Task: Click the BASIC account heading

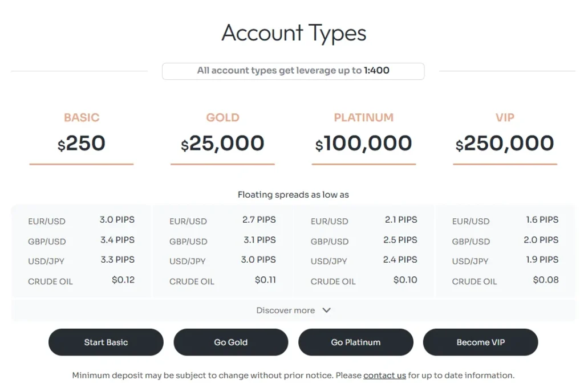Action: (82, 118)
